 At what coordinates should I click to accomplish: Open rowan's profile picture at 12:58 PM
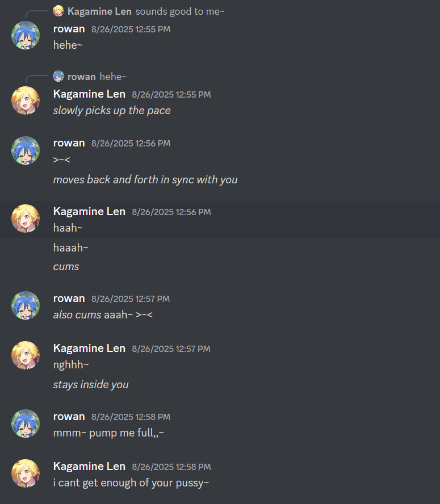tap(26, 423)
